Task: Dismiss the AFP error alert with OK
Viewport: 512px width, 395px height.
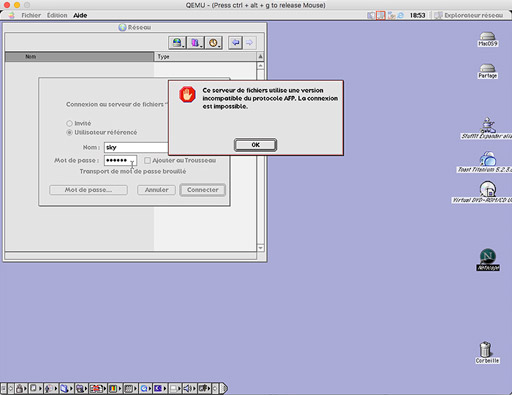Action: (x=255, y=145)
